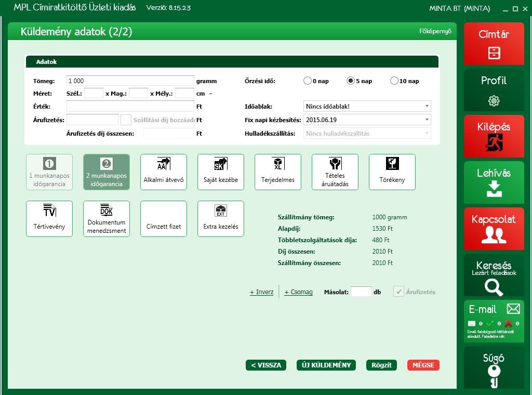Open Profil settings gear button
Viewport: 532px width, 395px height.
click(x=494, y=90)
